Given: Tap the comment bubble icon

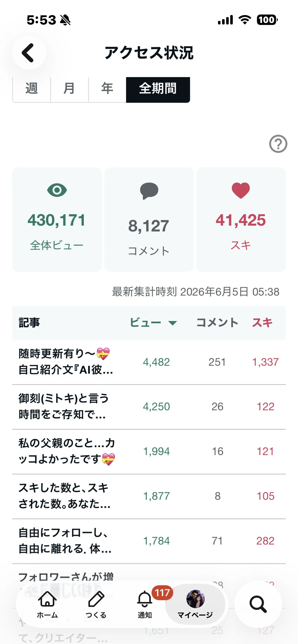Looking at the screenshot, I should tap(149, 191).
